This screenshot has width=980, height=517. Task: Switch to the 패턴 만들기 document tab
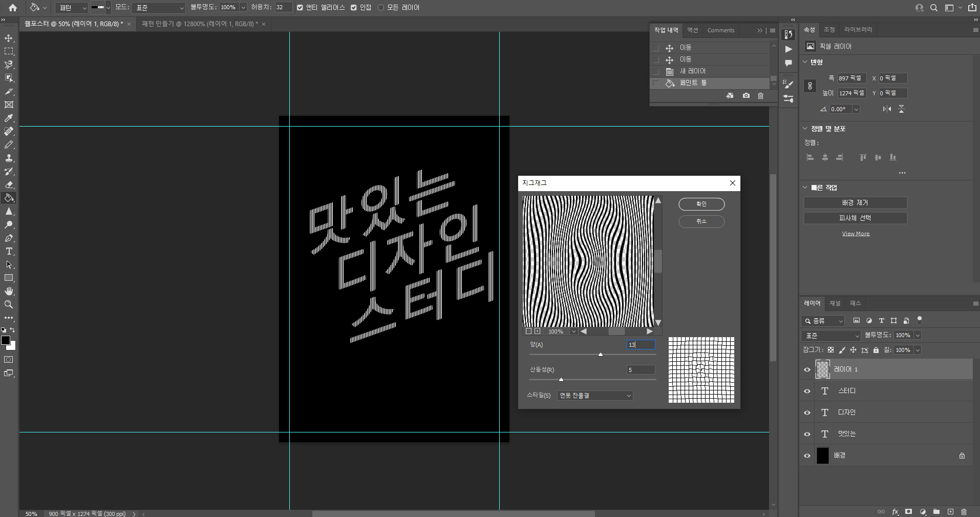pyautogui.click(x=203, y=24)
